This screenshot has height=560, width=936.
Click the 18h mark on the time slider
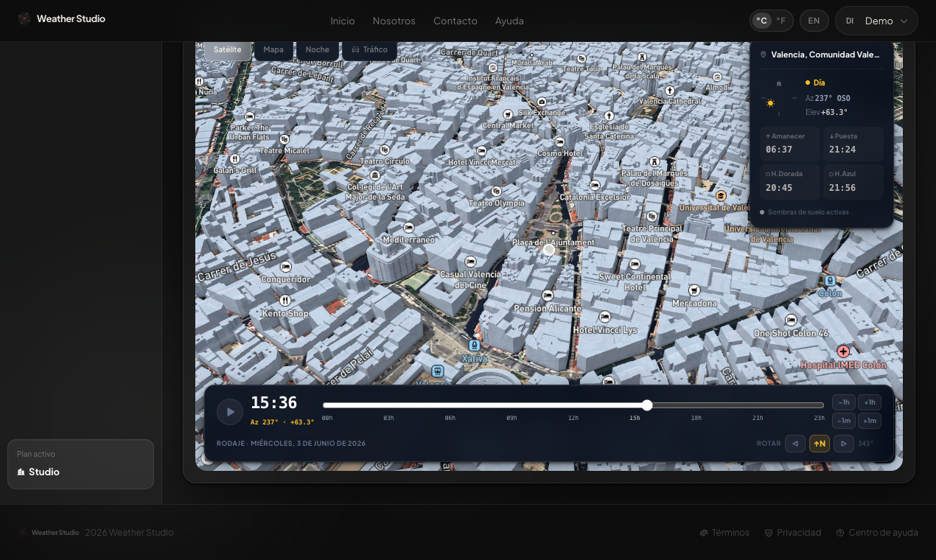[x=696, y=418]
